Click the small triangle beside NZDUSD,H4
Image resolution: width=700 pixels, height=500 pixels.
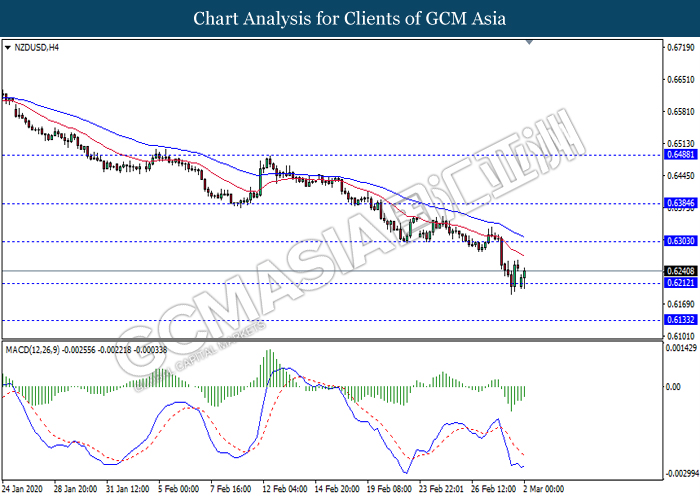coord(7,47)
